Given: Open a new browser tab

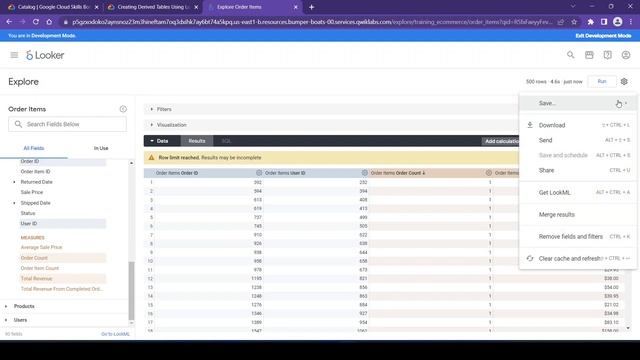Looking at the screenshot, I should pyautogui.click(x=311, y=7).
